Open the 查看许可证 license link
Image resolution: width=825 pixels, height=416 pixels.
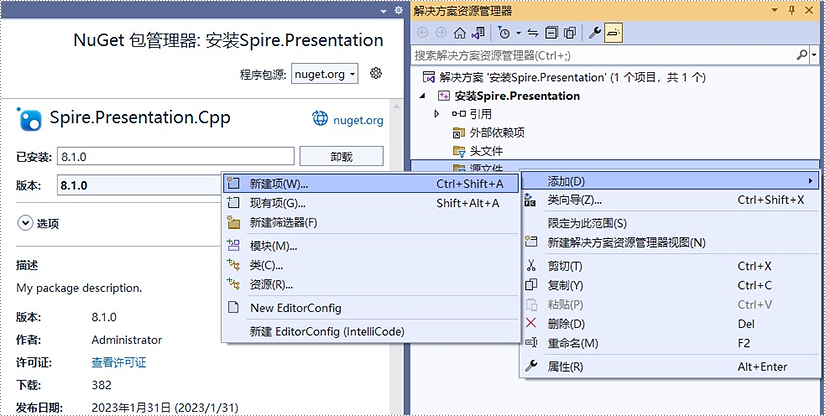point(119,363)
